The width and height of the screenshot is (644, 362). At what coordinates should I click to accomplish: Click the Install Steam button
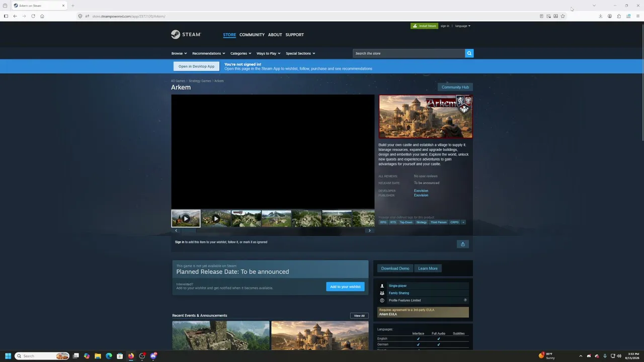coord(424,26)
